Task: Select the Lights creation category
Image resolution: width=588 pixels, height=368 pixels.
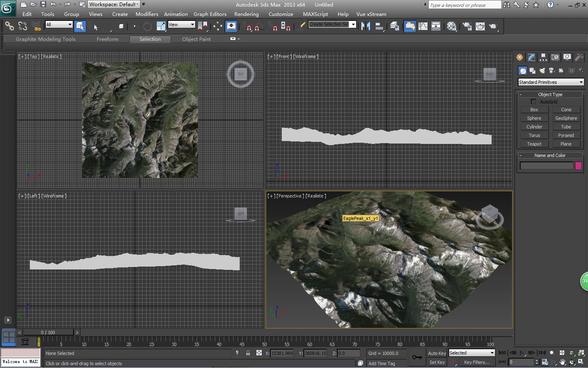Action: coord(542,71)
